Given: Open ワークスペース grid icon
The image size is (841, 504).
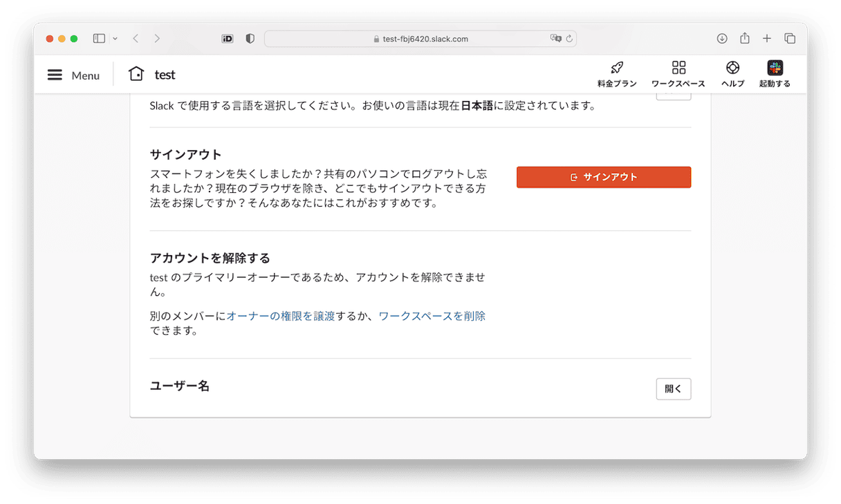Looking at the screenshot, I should pyautogui.click(x=678, y=68).
